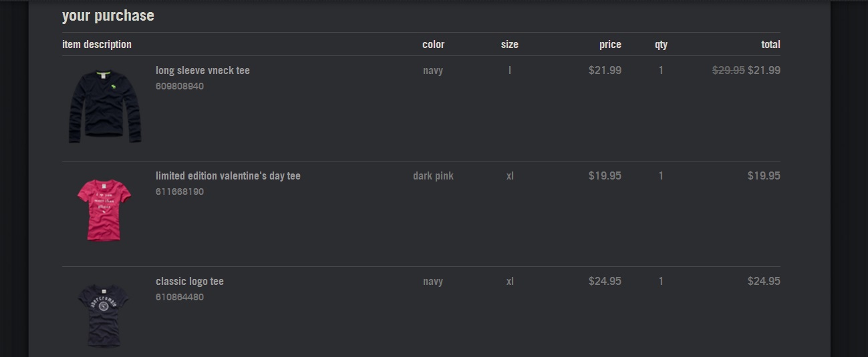Click the color column header
This screenshot has height=357, width=868.
[433, 45]
